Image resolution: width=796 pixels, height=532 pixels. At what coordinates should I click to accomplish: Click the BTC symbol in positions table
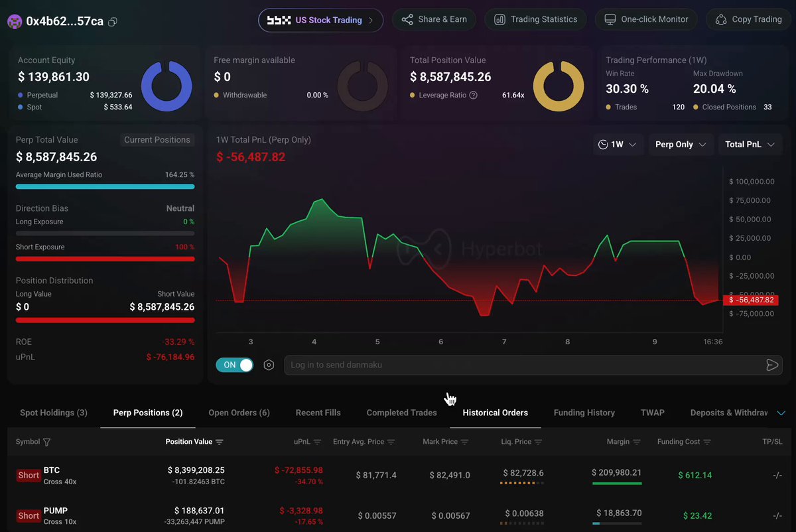[x=52, y=470]
